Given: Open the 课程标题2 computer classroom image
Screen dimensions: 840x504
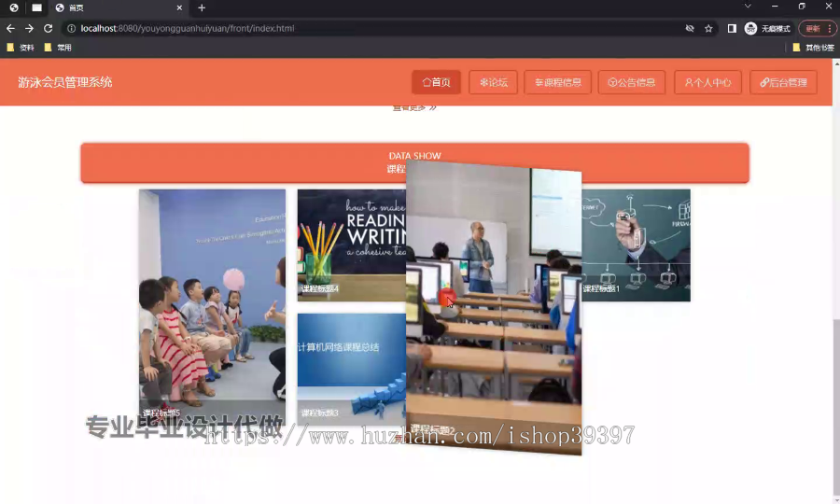Looking at the screenshot, I should (x=494, y=308).
